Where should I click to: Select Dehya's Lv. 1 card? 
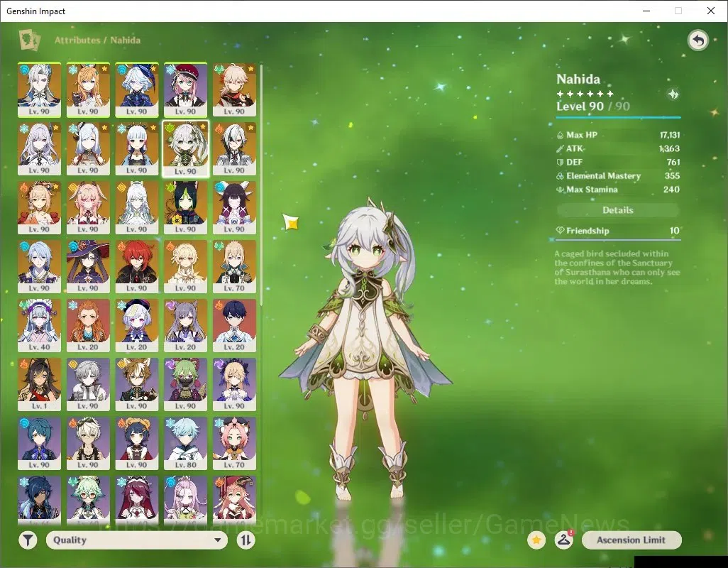click(40, 385)
